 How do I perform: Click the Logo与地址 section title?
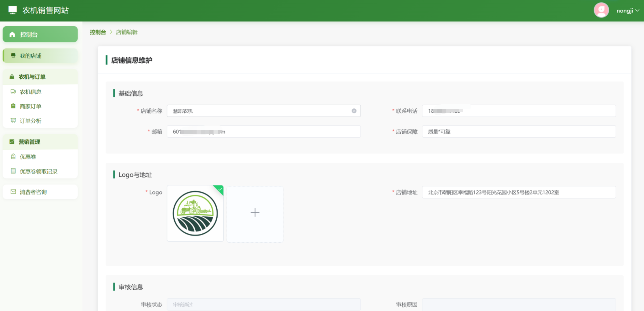(x=135, y=175)
